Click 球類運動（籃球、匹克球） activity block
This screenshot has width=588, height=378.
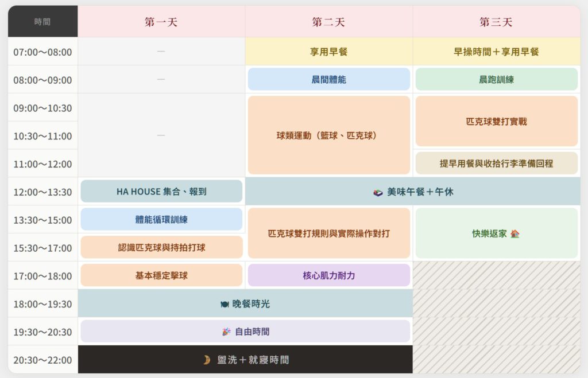click(x=328, y=135)
